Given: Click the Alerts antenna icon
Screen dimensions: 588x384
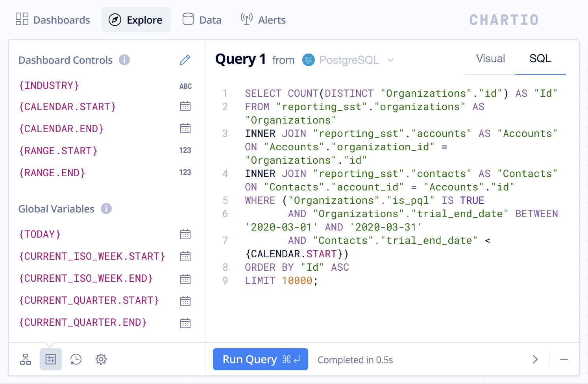Looking at the screenshot, I should click(x=247, y=19).
